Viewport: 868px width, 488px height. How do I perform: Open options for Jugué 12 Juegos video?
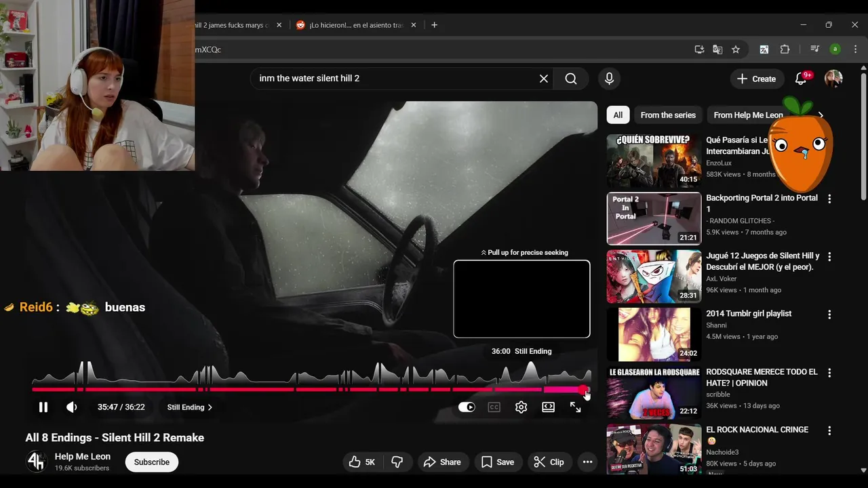click(x=829, y=257)
